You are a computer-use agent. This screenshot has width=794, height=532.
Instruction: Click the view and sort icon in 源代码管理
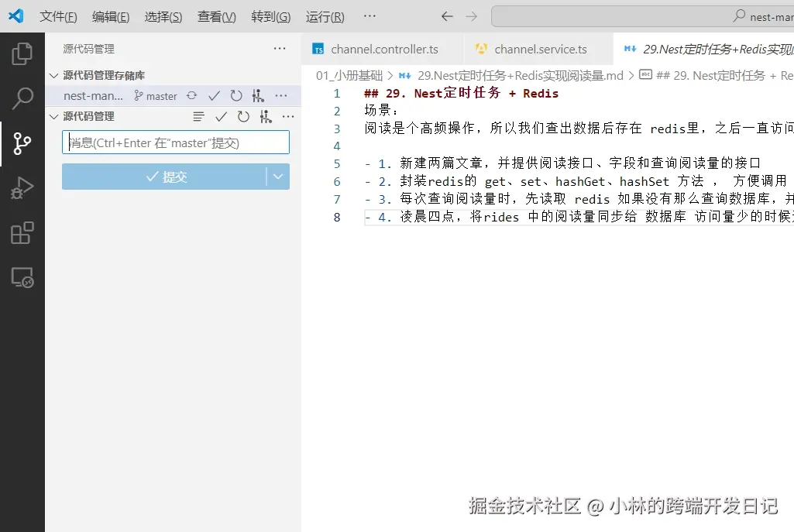(198, 116)
